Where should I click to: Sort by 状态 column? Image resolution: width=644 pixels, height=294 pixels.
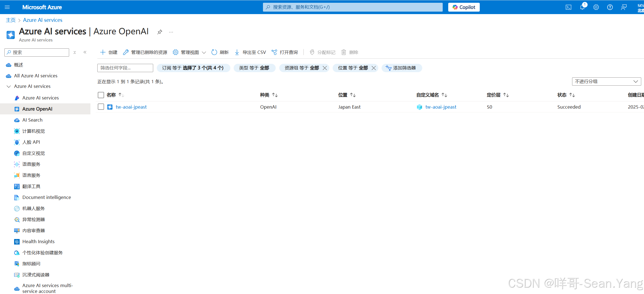tap(566, 95)
